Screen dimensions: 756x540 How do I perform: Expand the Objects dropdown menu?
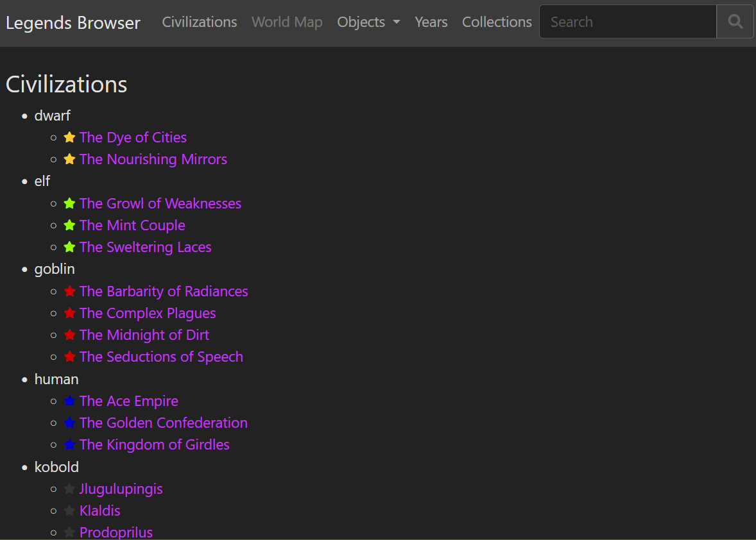(368, 22)
